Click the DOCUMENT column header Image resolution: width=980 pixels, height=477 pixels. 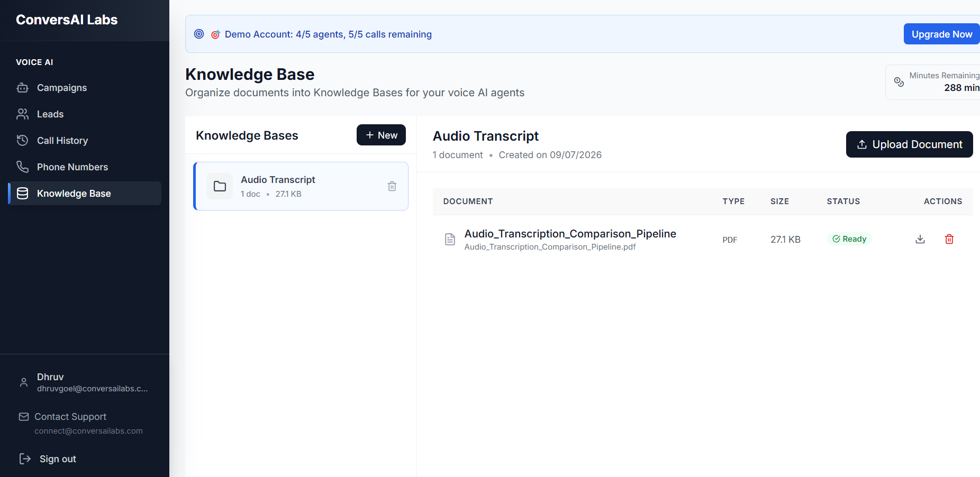pos(468,201)
